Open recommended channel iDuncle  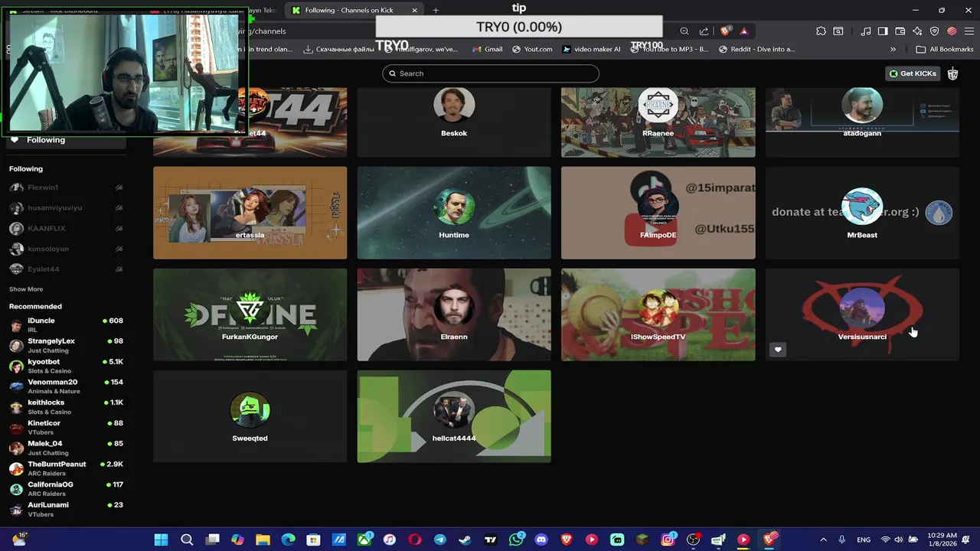66,324
